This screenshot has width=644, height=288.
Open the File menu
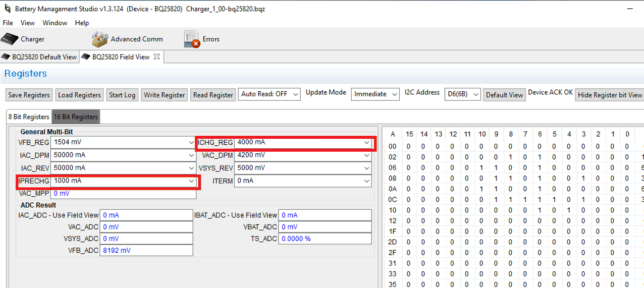(8, 23)
